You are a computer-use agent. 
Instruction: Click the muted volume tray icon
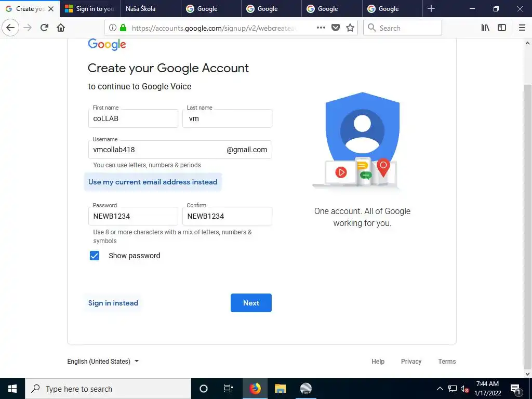[x=464, y=389]
